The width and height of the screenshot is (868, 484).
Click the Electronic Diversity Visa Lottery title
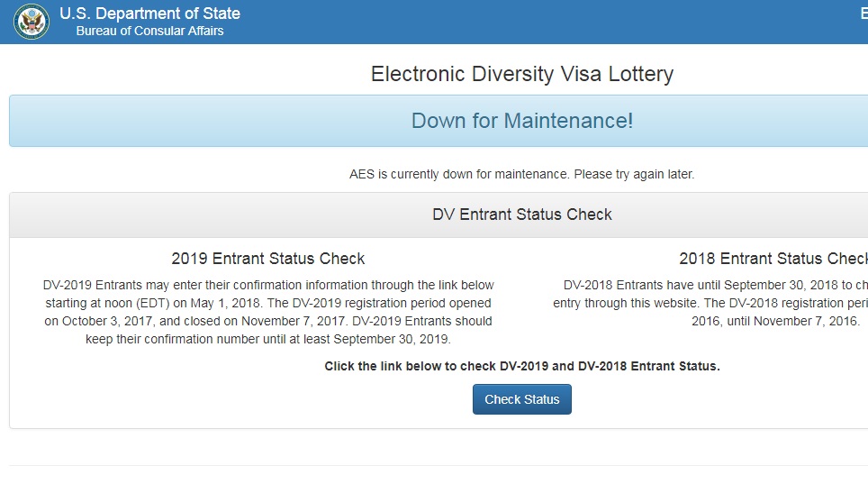[522, 74]
